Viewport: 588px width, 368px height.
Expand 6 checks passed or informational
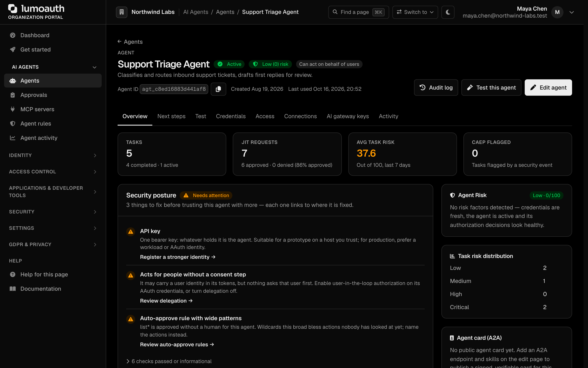169,361
